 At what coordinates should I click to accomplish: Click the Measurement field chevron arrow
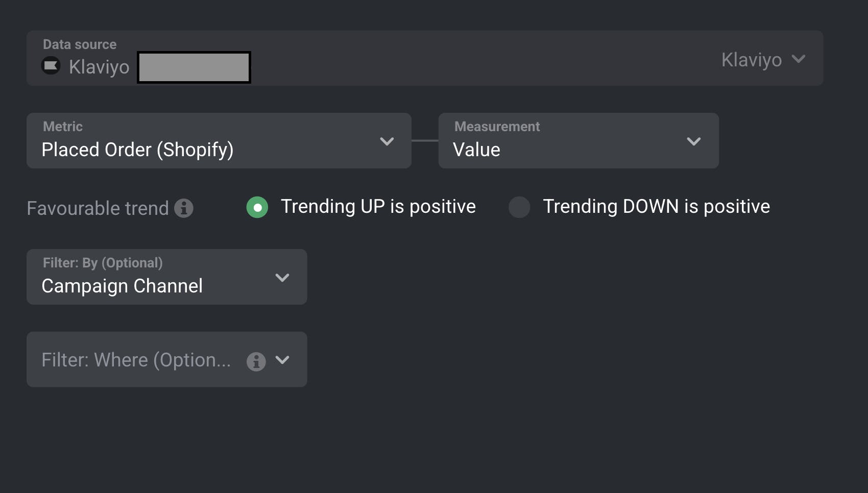(x=694, y=141)
